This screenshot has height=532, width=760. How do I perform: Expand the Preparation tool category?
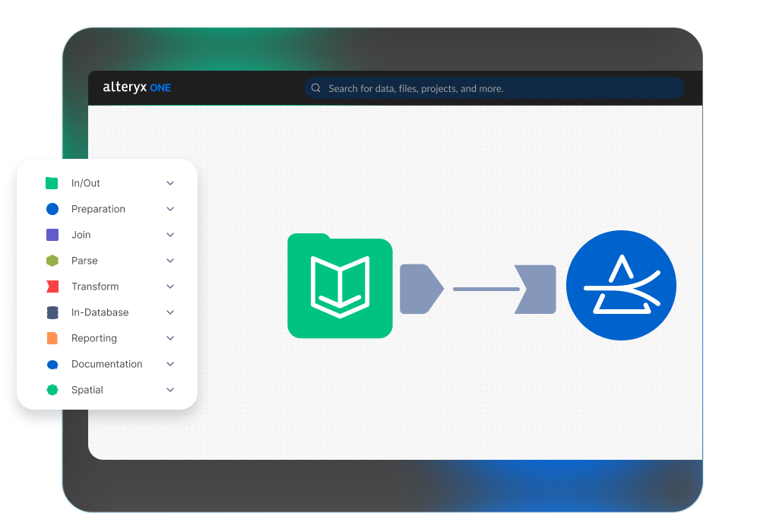pyautogui.click(x=170, y=208)
